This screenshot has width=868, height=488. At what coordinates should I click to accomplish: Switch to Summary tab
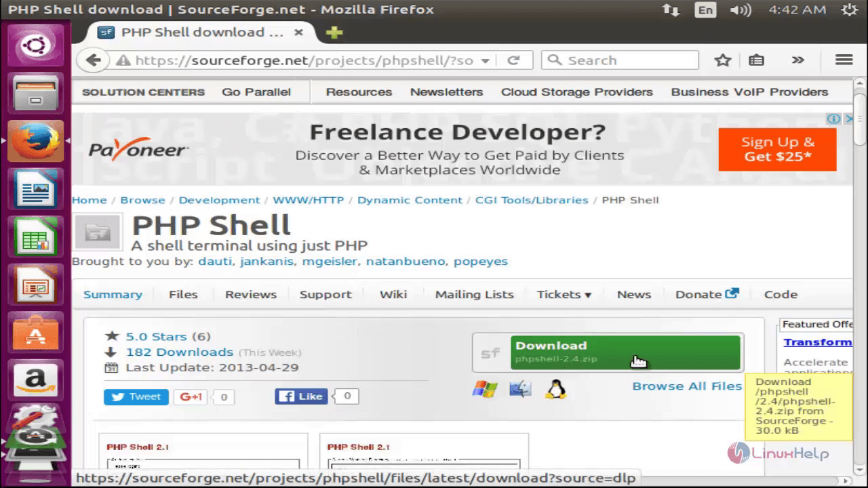pyautogui.click(x=113, y=294)
